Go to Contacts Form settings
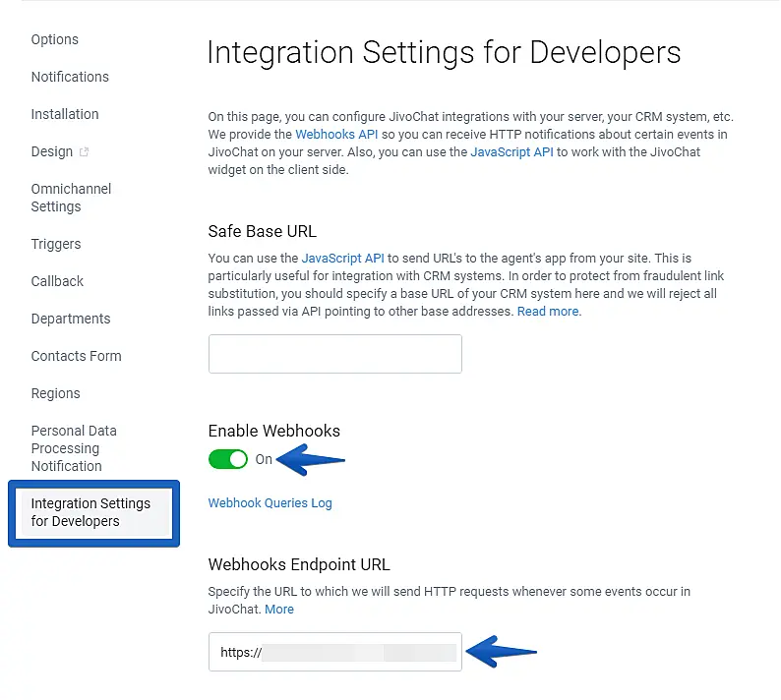781x700 pixels. tap(76, 356)
